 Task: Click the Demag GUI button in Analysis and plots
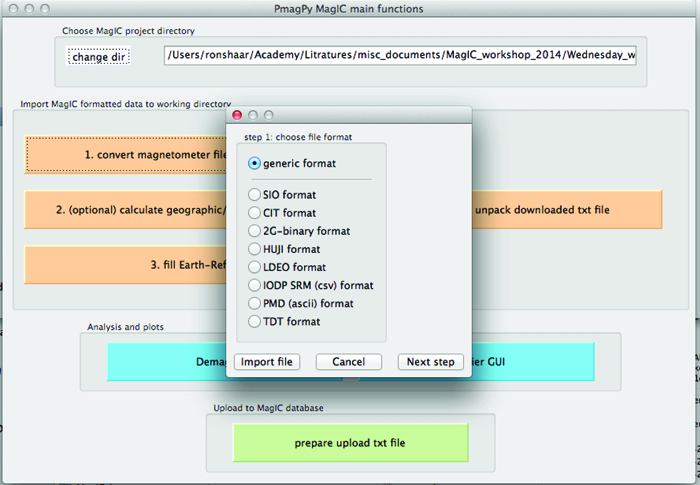point(167,362)
